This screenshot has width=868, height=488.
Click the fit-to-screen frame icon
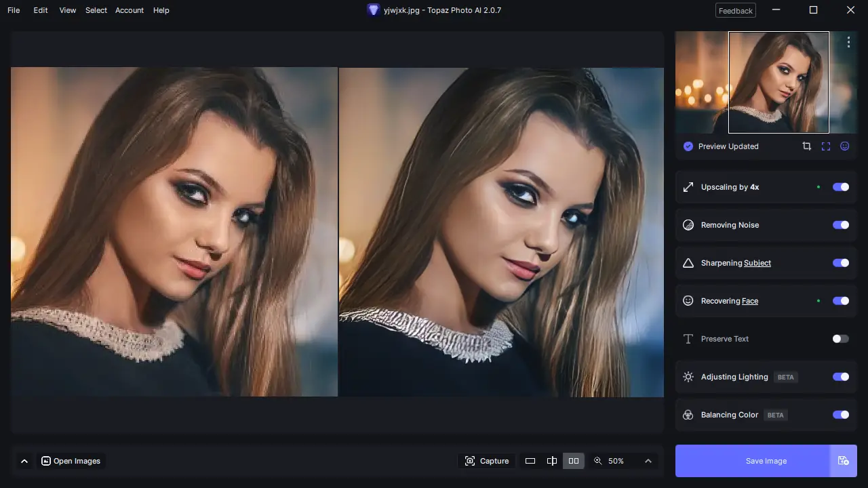coord(826,146)
